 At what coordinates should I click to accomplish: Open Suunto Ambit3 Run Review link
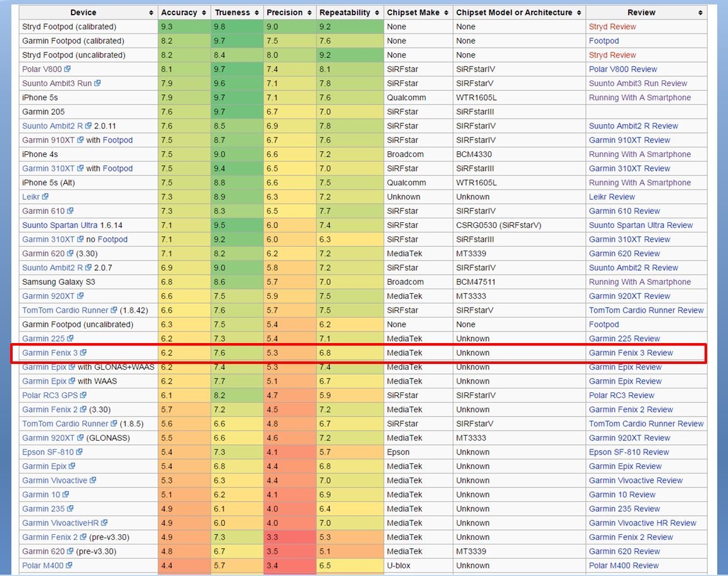[637, 84]
